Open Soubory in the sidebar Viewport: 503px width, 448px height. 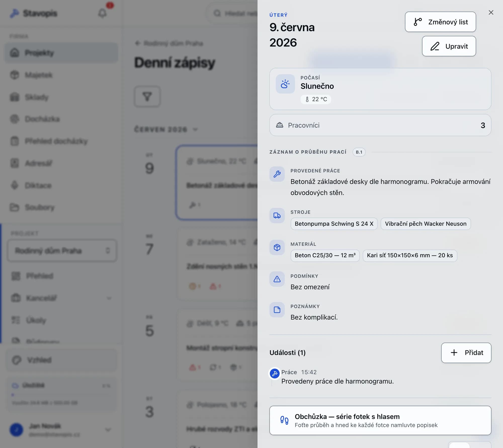pos(61,208)
